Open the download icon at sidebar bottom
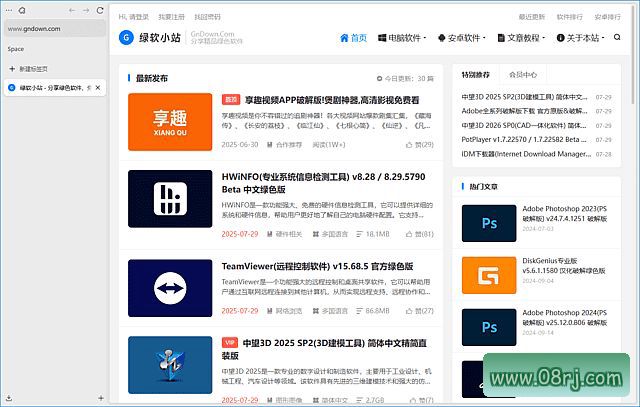 tap(8, 398)
